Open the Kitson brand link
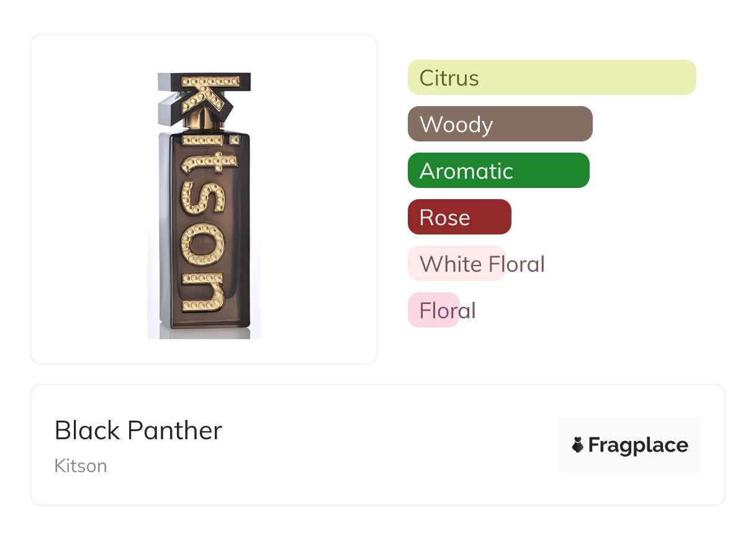Viewport: 756px width, 536px height. [x=81, y=466]
